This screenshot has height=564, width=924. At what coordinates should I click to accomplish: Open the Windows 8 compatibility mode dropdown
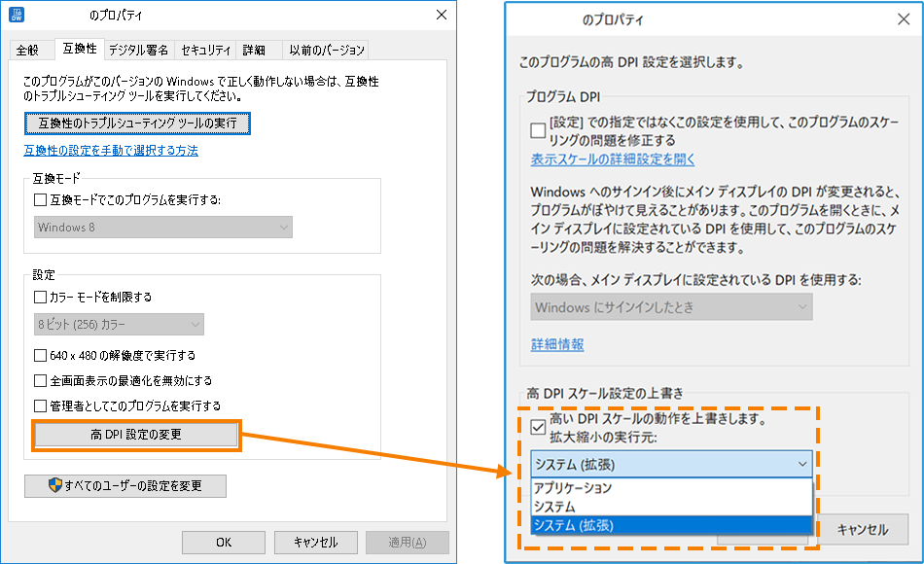(x=163, y=227)
